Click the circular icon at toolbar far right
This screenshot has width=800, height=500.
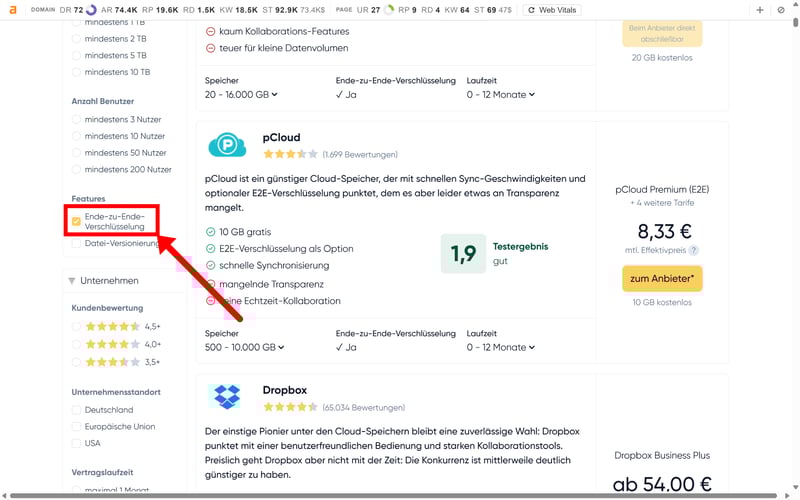pos(781,10)
